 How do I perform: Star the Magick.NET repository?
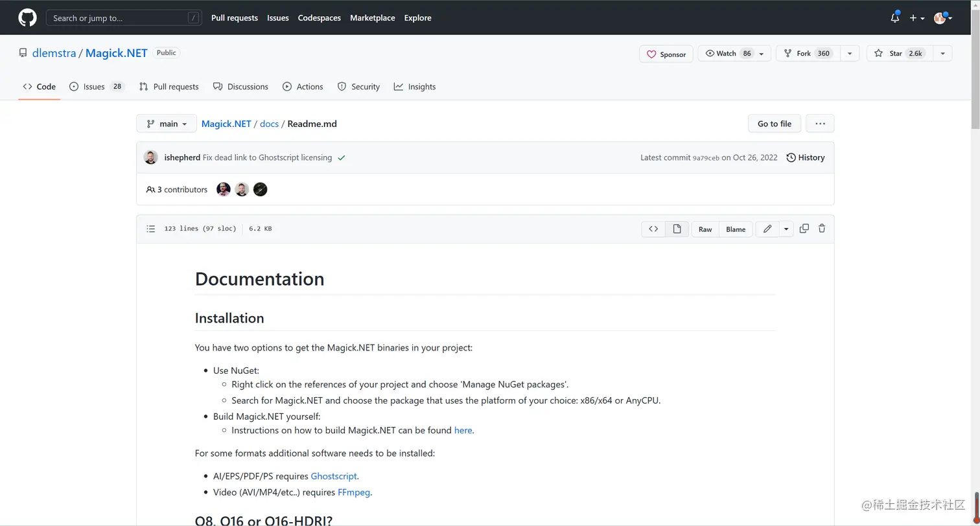point(900,53)
